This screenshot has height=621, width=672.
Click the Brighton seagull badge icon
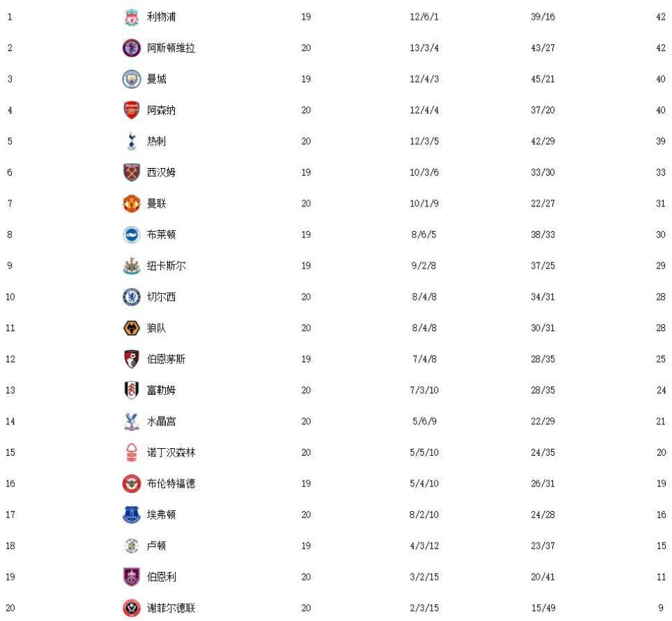(x=132, y=235)
